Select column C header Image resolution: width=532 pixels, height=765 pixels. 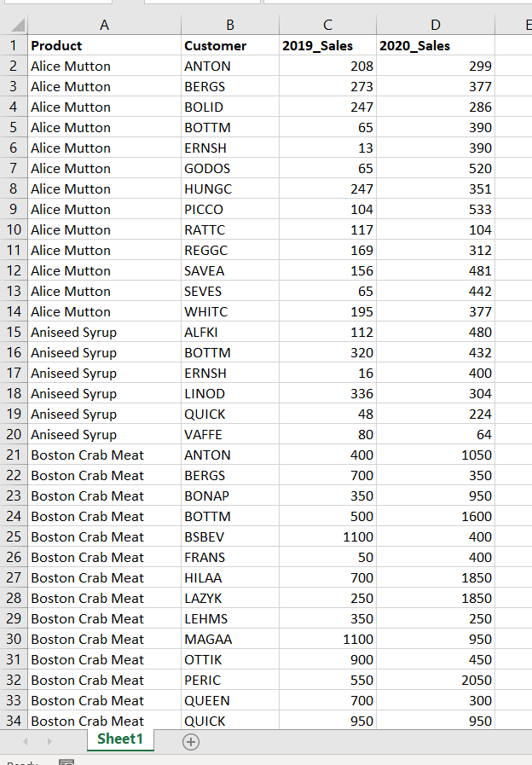(327, 26)
